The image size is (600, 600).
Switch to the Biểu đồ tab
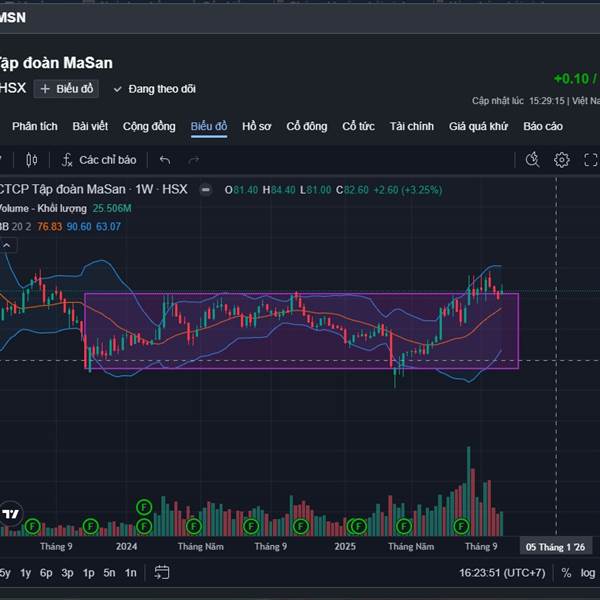coord(209,126)
